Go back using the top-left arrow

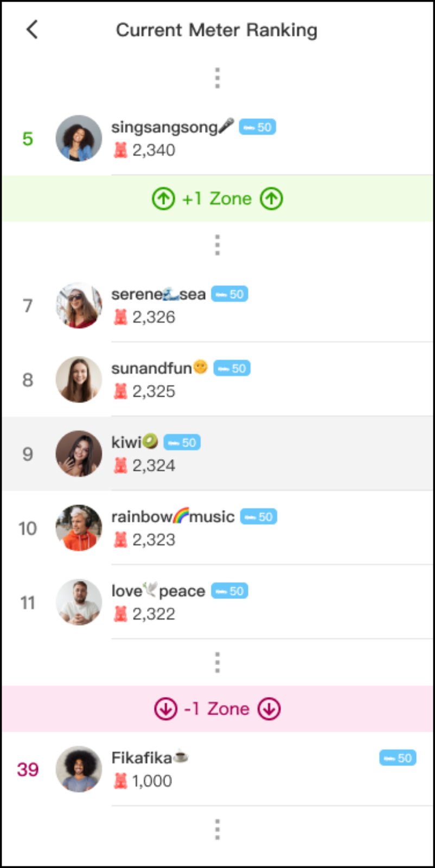[33, 30]
